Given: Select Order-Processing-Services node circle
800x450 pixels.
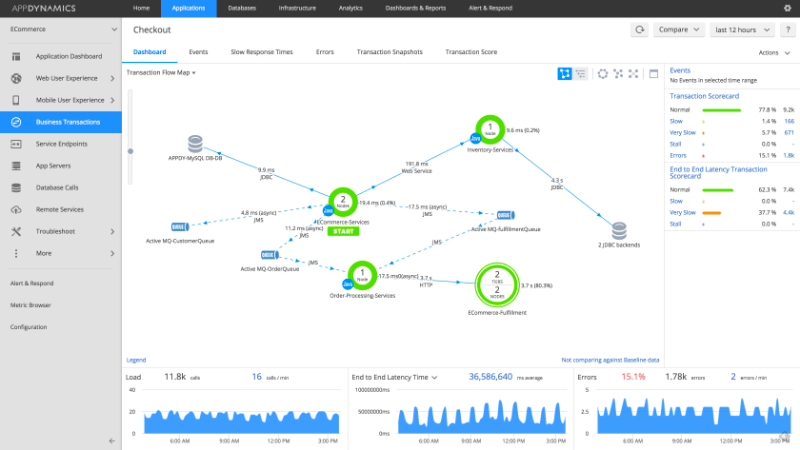Looking at the screenshot, I should (x=362, y=276).
